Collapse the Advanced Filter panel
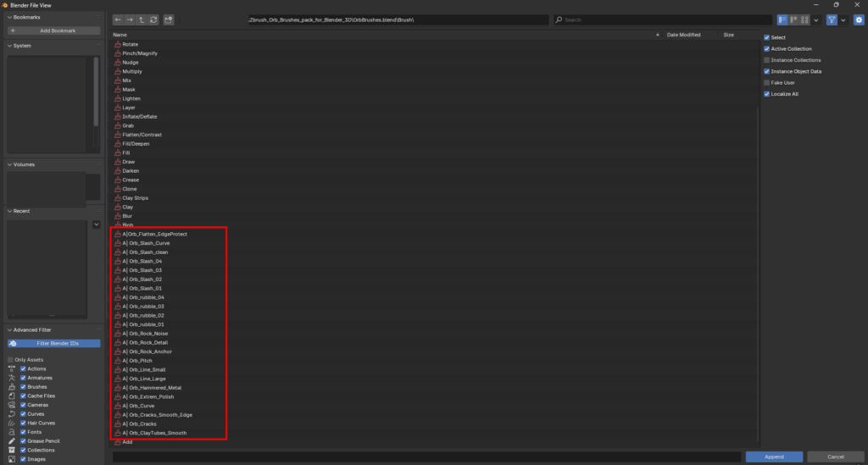868x465 pixels. point(9,330)
